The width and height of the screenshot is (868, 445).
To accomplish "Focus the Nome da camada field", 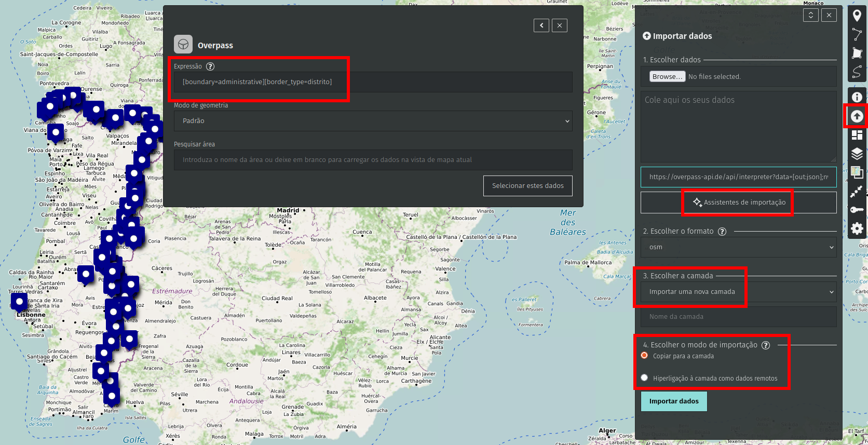I will [x=738, y=317].
